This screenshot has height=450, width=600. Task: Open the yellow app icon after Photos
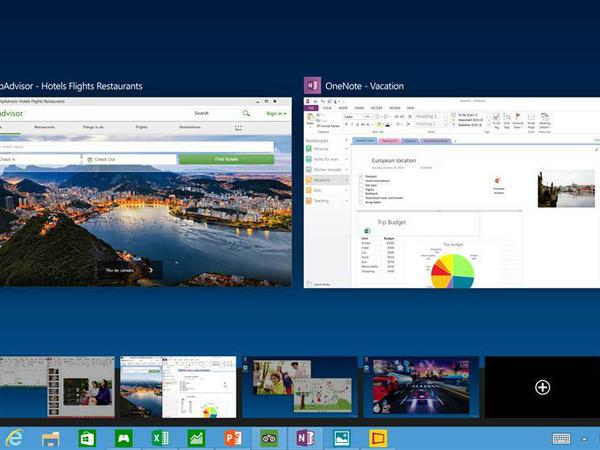coord(378,439)
